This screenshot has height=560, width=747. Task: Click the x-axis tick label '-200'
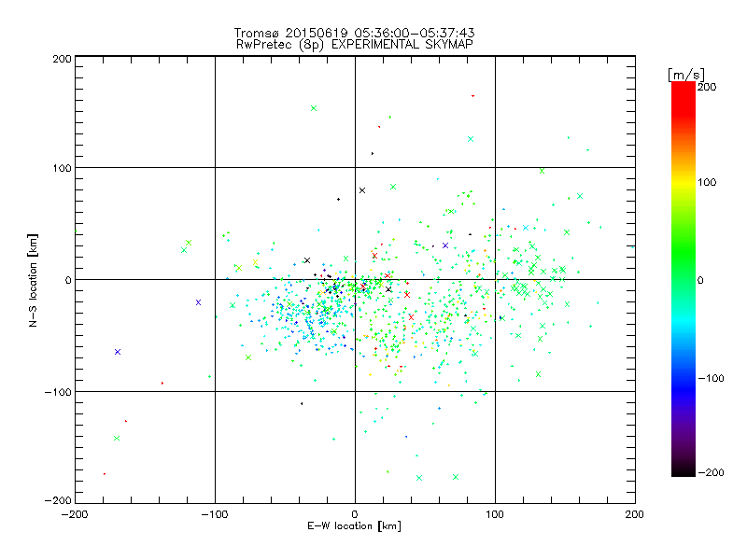coord(75,514)
